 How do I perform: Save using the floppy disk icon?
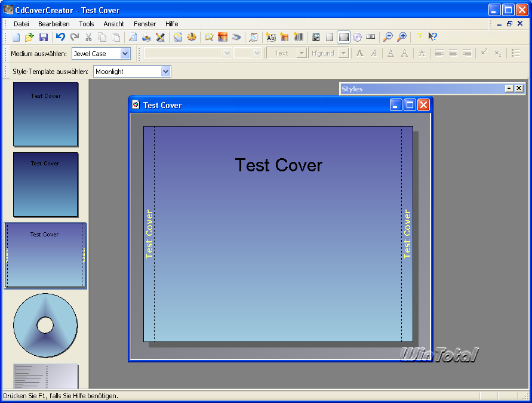click(x=44, y=37)
